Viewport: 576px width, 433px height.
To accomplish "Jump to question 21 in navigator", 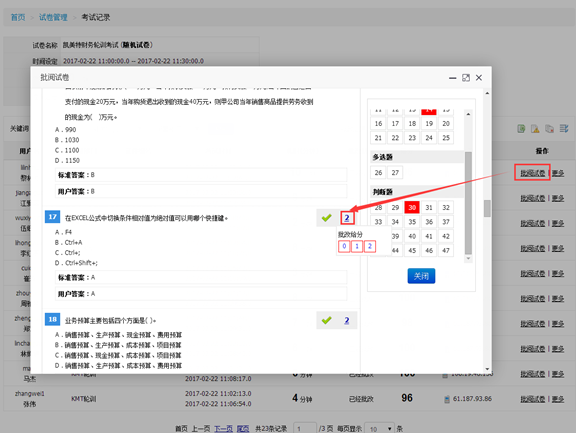I will (x=378, y=138).
